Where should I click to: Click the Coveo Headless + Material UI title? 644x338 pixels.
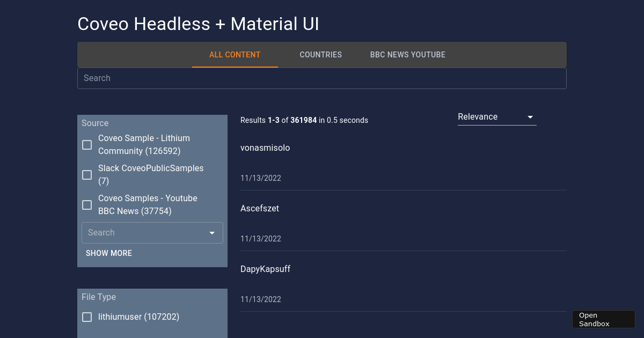click(x=199, y=24)
